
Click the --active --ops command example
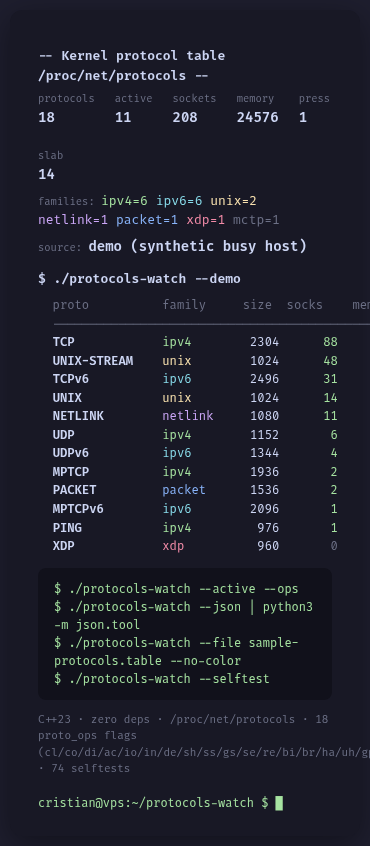pyautogui.click(x=176, y=589)
